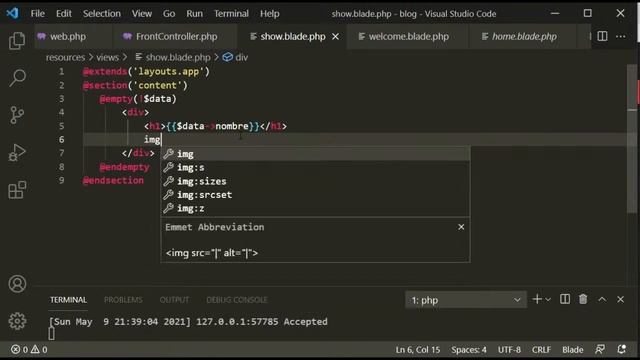Click the @extends('layouts.app') line
Image resolution: width=640 pixels, height=360 pixels.
point(146,71)
